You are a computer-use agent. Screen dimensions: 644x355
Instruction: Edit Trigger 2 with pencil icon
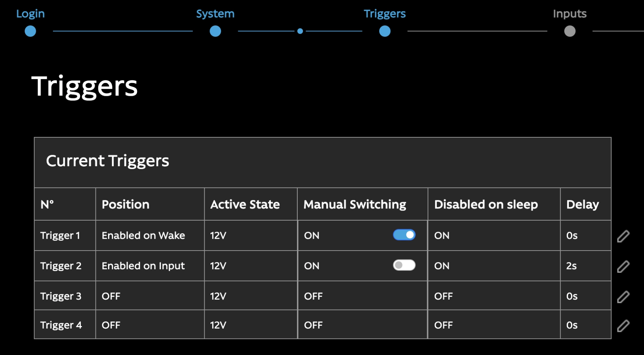coord(623,266)
